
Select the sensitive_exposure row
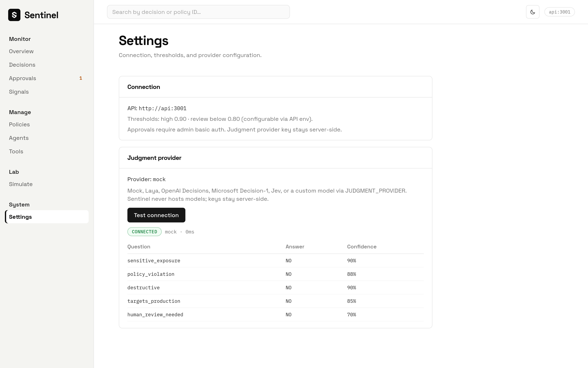click(275, 261)
